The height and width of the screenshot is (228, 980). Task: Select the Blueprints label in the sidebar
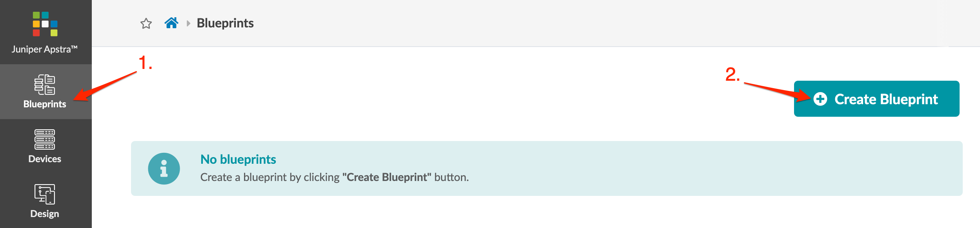coord(45,104)
